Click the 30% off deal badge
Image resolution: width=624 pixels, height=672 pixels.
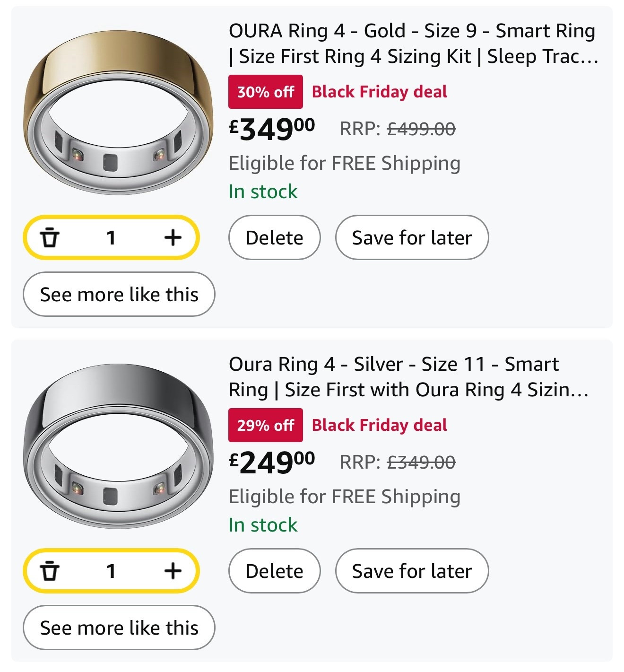[265, 91]
